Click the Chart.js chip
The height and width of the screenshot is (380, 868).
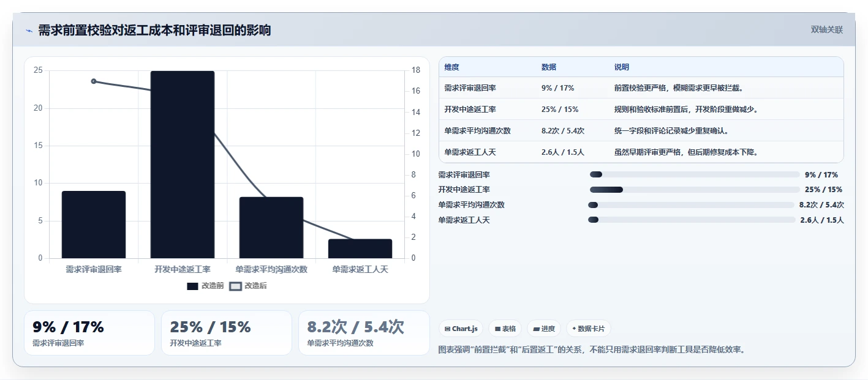[x=461, y=329]
